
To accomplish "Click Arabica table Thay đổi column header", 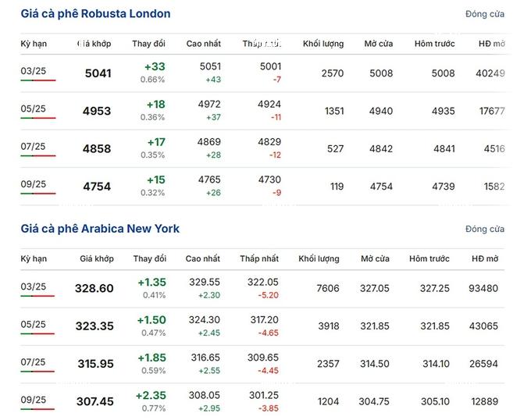I will (x=150, y=258).
